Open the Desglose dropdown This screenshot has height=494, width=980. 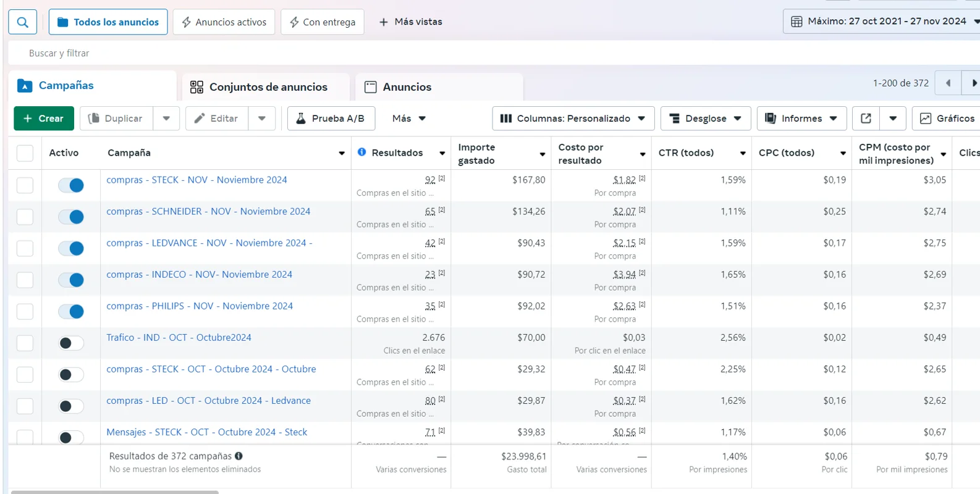705,119
